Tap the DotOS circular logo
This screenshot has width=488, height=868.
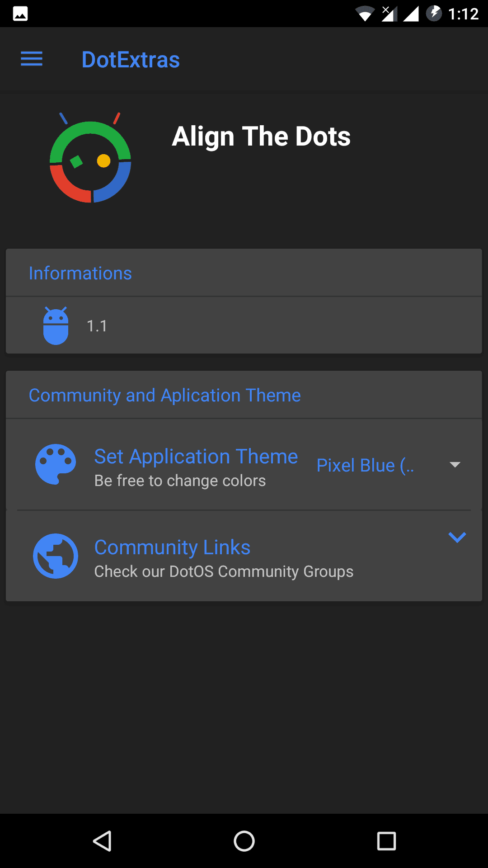point(90,158)
